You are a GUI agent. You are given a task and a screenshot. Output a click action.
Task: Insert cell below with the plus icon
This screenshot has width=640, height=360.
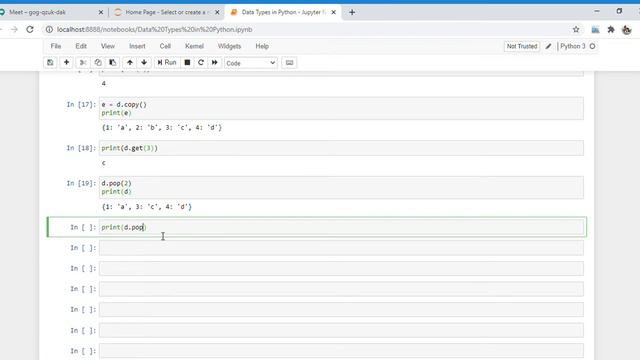[x=66, y=62]
